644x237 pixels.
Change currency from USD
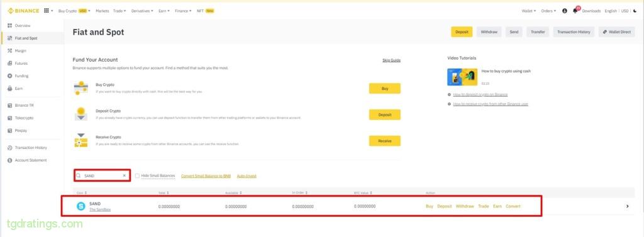pos(625,11)
